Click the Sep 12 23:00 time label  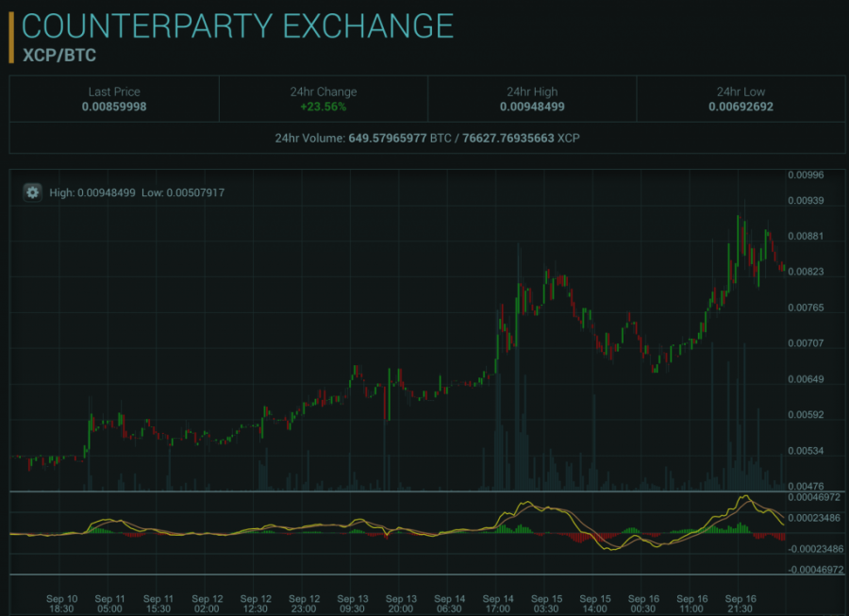pyautogui.click(x=304, y=604)
